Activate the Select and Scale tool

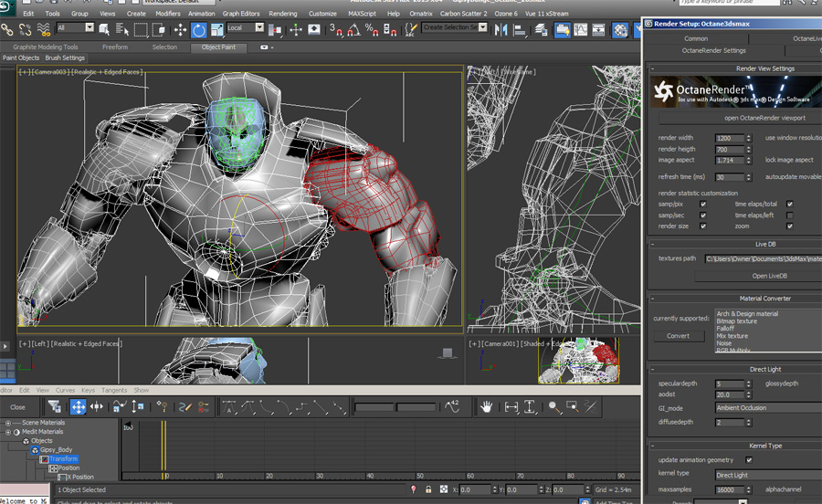(217, 30)
